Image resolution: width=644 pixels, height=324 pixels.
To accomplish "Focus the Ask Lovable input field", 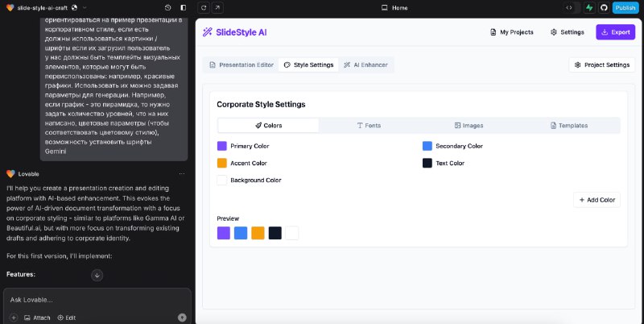I will click(97, 300).
